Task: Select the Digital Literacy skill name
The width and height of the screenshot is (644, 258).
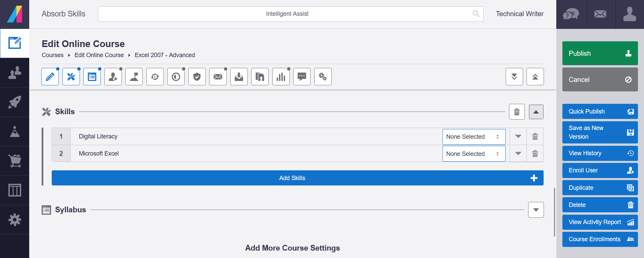Action: click(98, 136)
